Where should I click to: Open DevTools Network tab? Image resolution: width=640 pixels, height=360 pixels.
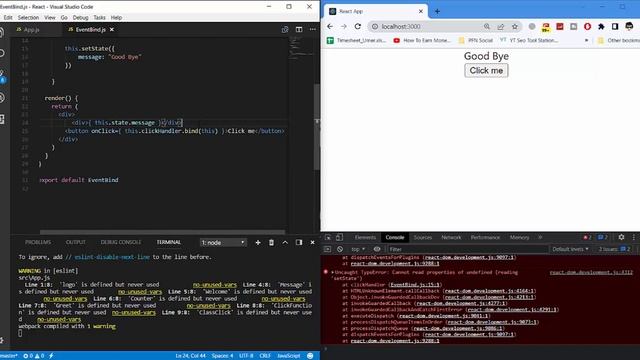(x=451, y=237)
